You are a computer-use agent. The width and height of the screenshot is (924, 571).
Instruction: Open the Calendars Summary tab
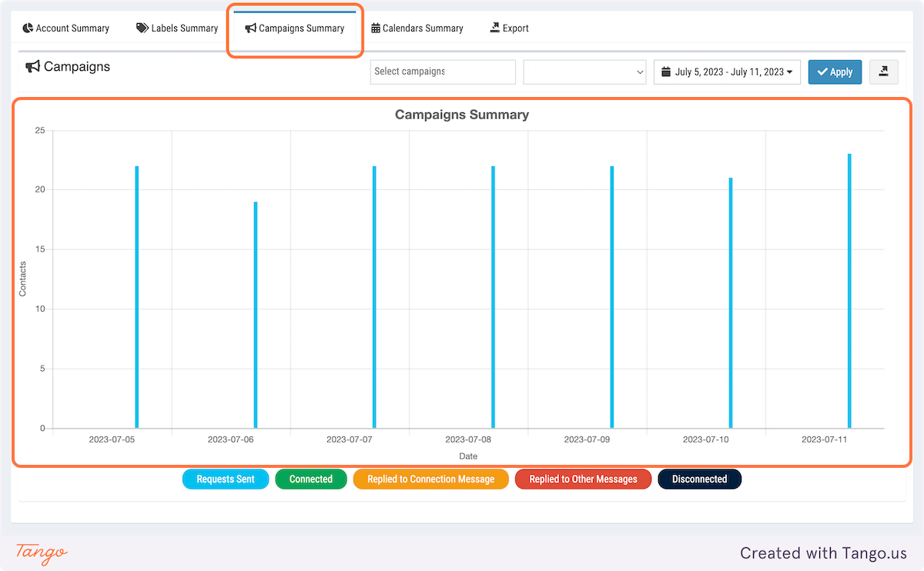point(417,28)
